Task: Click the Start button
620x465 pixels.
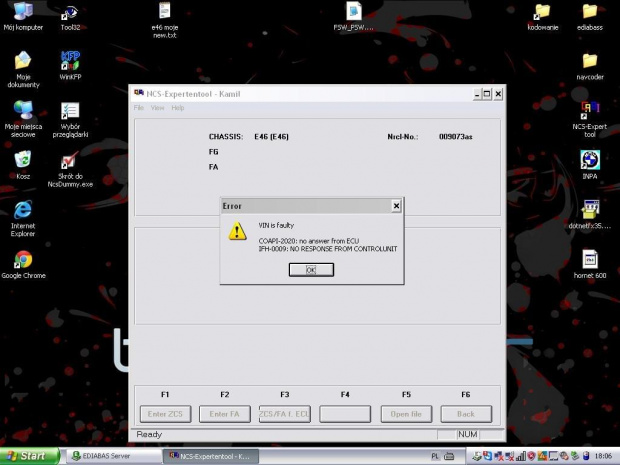Action: pos(30,456)
